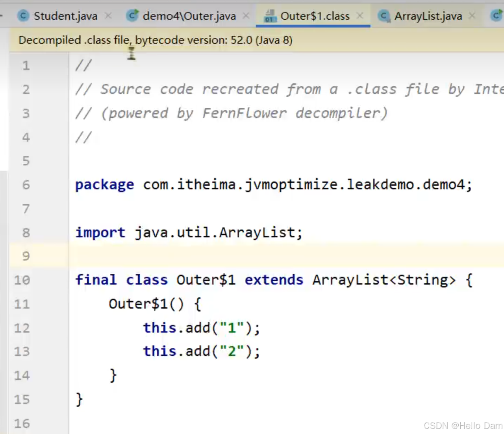Image resolution: width=504 pixels, height=434 pixels.
Task: Click line number 12 in the gutter
Action: point(22,328)
